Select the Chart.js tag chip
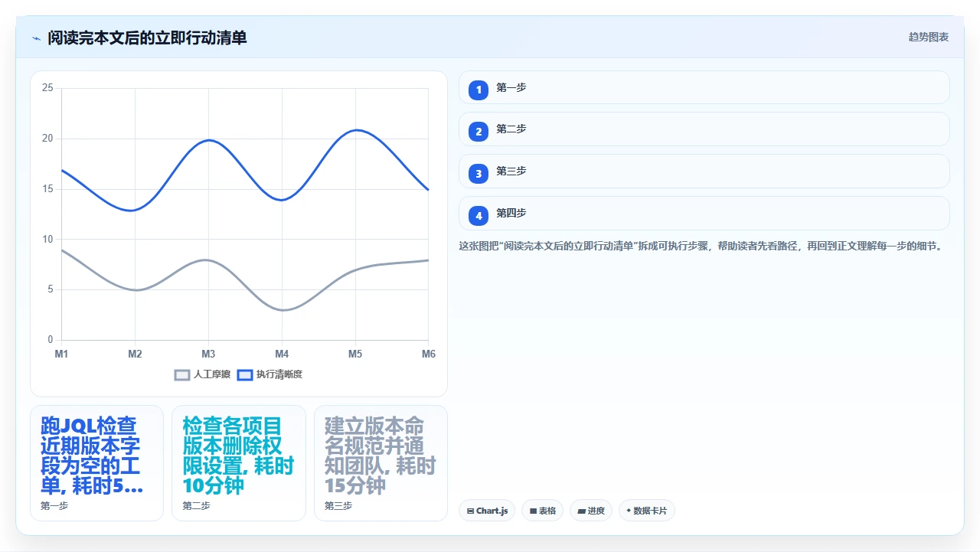The height and width of the screenshot is (552, 980). click(x=487, y=511)
